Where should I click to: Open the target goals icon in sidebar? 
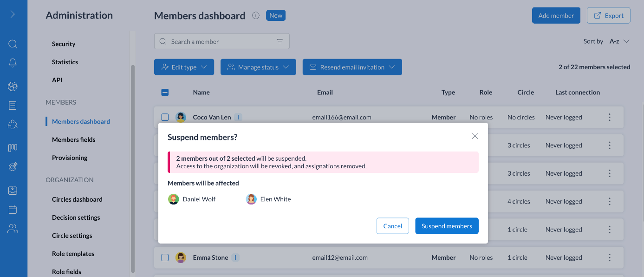pos(13,167)
